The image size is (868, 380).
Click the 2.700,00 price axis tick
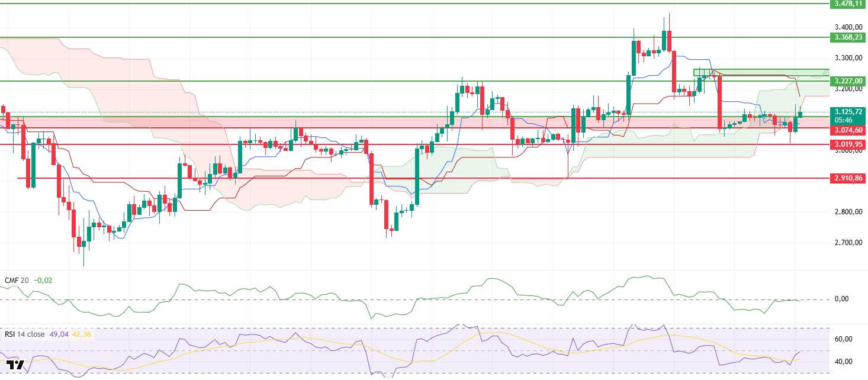[848, 243]
